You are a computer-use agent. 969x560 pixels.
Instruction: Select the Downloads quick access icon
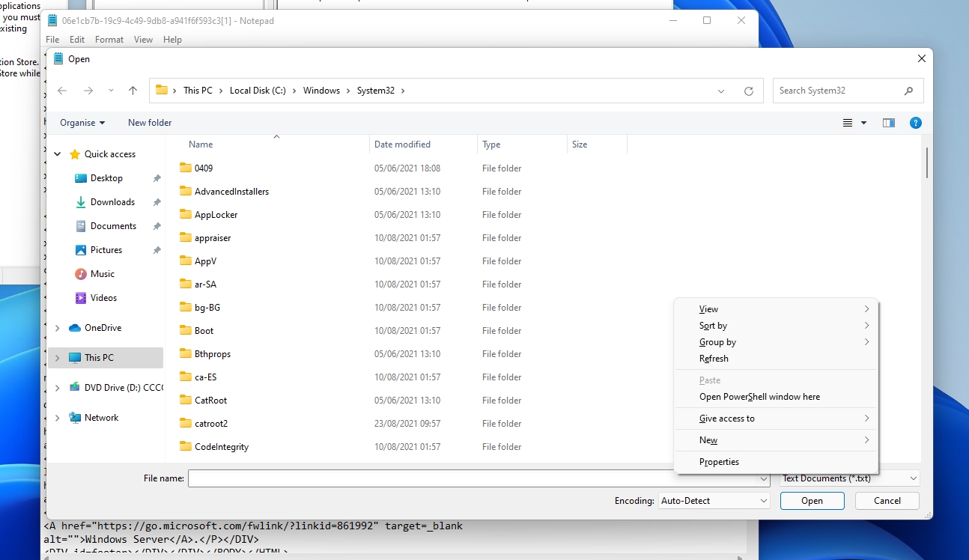pos(81,202)
